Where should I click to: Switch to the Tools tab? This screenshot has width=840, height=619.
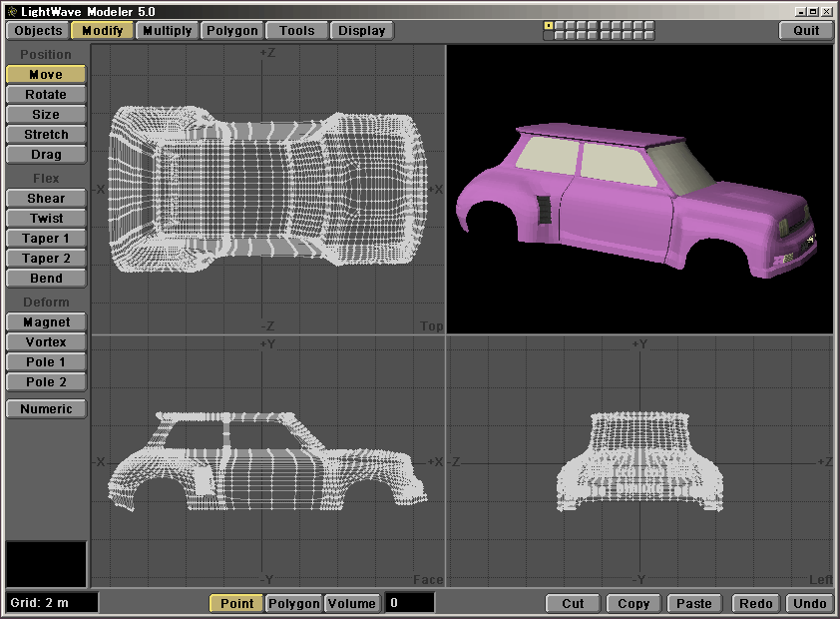pyautogui.click(x=296, y=30)
